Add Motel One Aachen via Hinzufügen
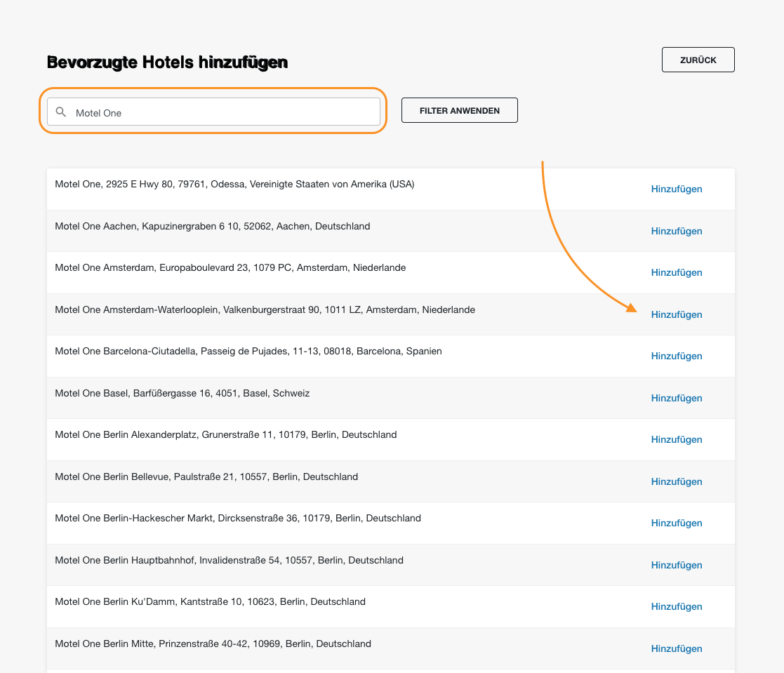Viewport: 784px width, 673px height. pos(677,231)
